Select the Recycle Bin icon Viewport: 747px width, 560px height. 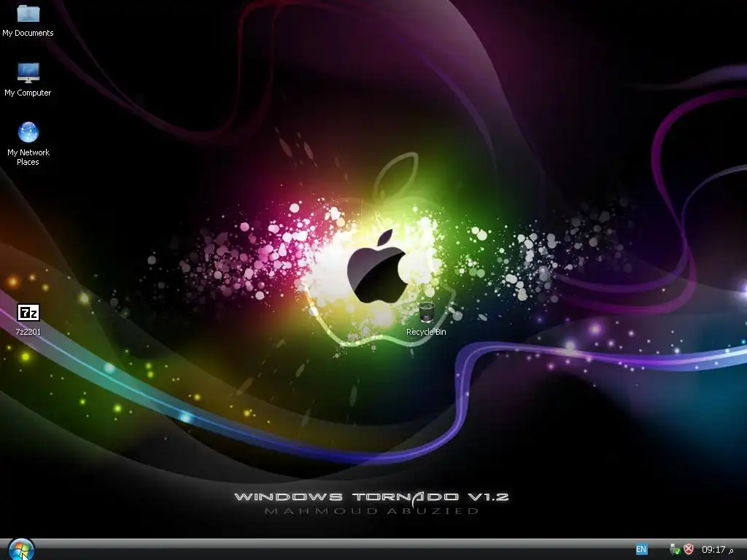[426, 312]
